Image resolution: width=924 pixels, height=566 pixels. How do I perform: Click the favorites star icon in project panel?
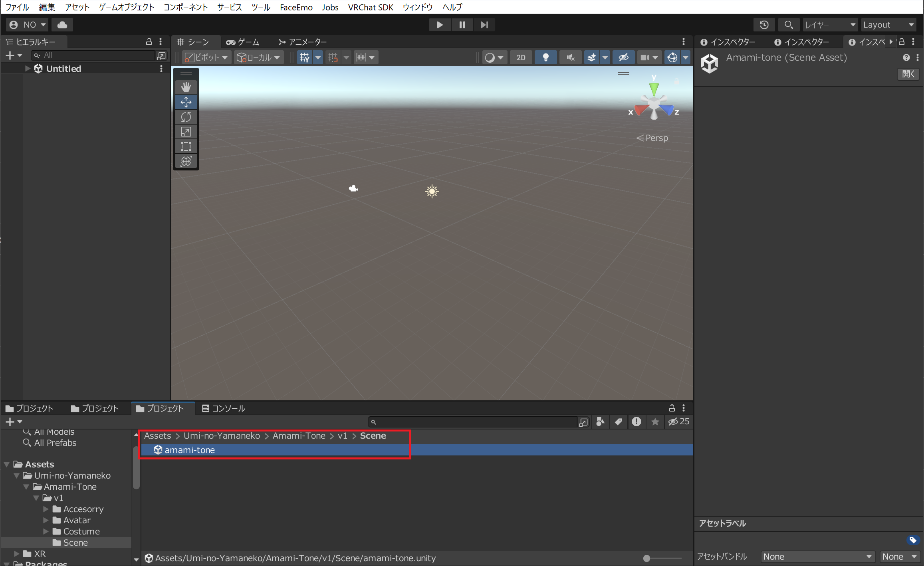tap(655, 422)
